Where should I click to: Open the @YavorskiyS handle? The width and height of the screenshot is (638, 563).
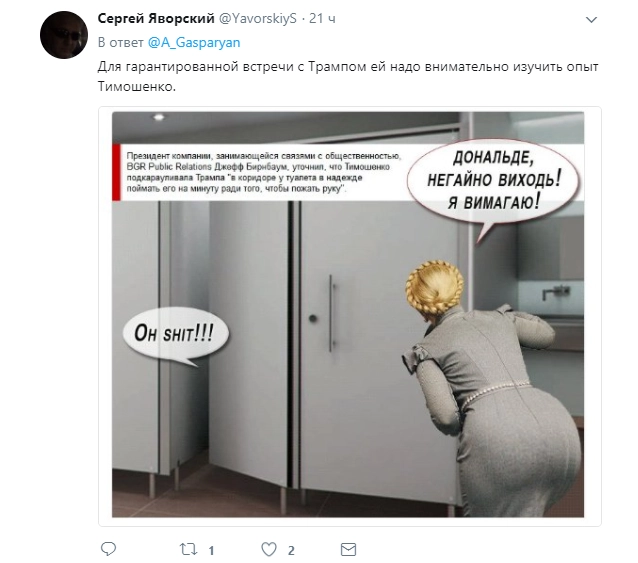point(258,18)
